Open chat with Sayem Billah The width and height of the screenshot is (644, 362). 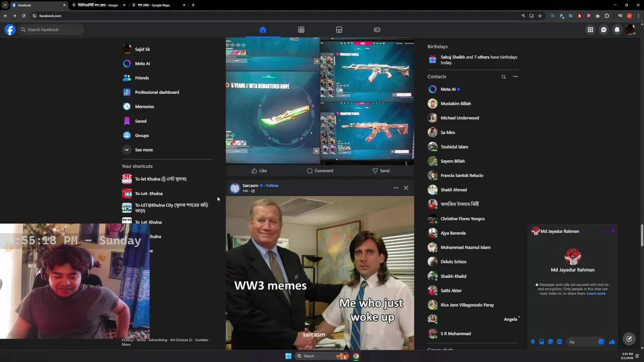[473, 161]
